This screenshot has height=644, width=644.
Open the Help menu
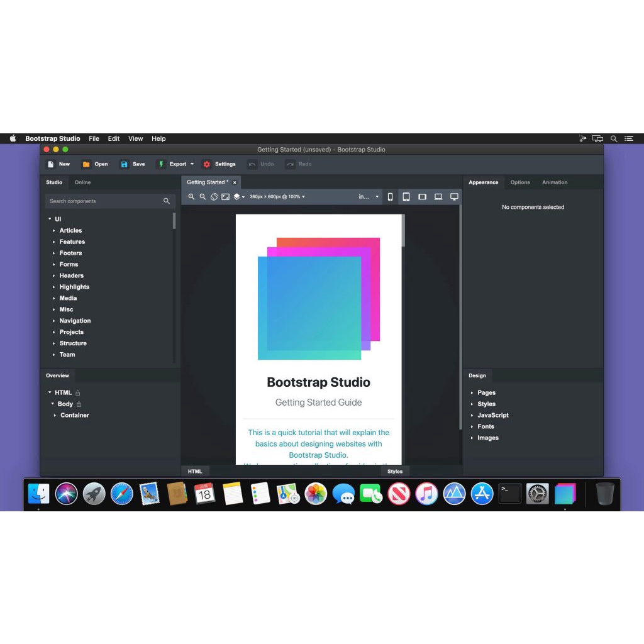tap(158, 139)
